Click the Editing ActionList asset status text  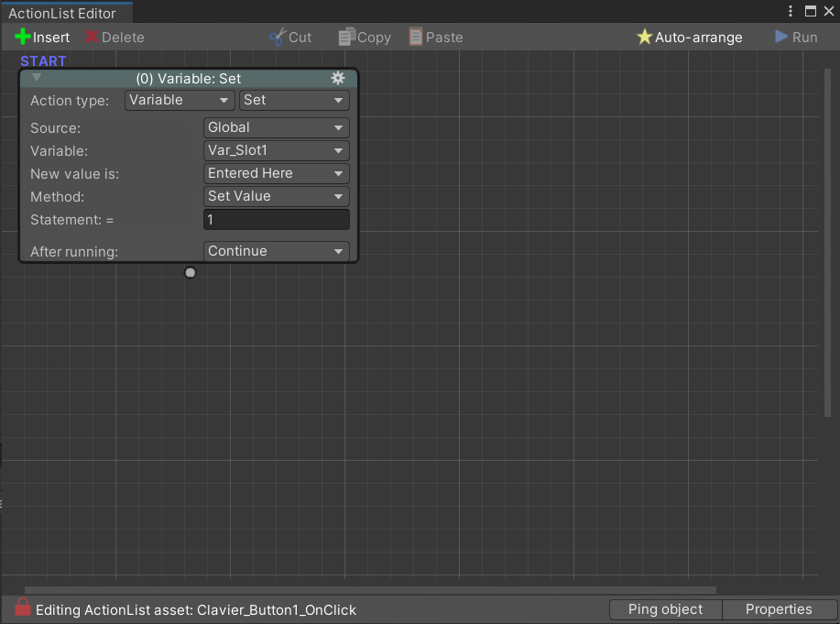coord(196,610)
